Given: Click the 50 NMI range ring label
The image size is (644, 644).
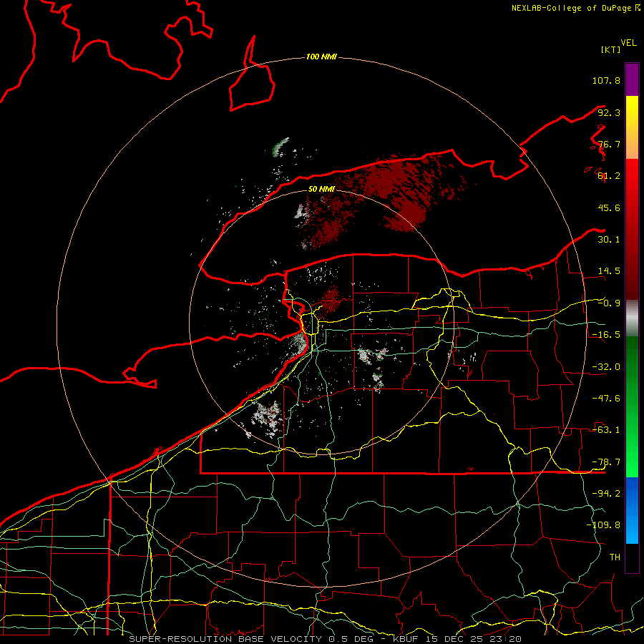Looking at the screenshot, I should click(x=321, y=189).
